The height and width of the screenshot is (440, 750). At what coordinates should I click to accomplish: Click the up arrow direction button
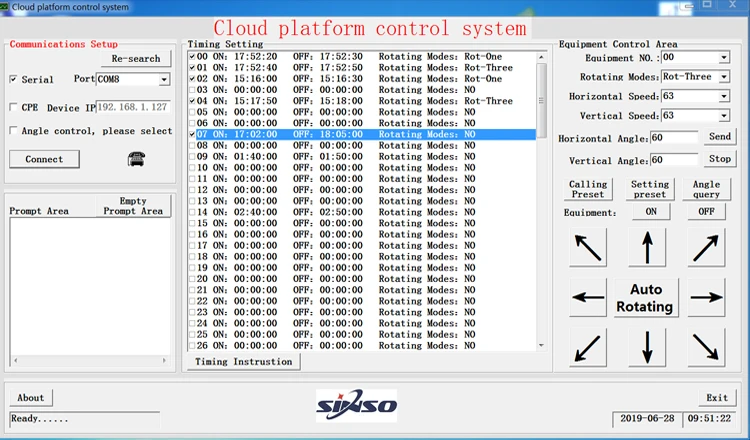click(x=647, y=247)
